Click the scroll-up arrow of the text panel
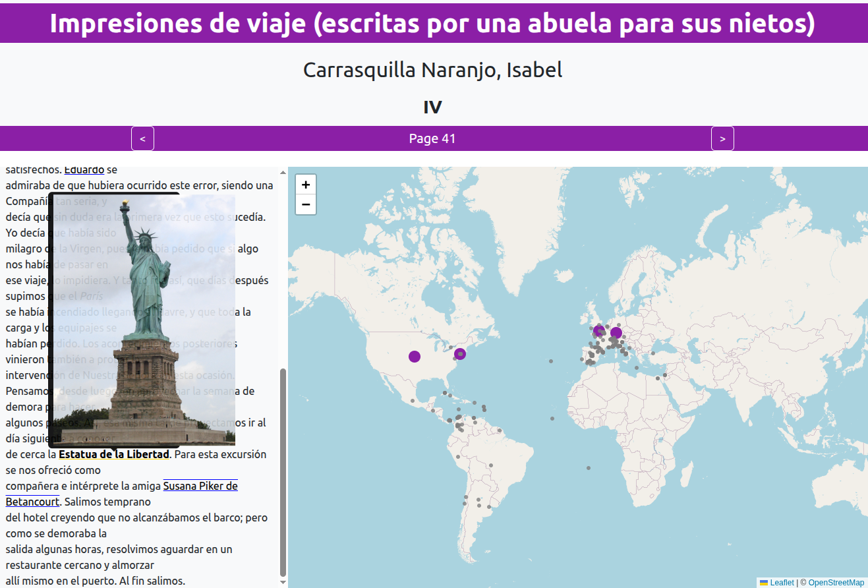Image resolution: width=868 pixels, height=588 pixels. click(x=283, y=173)
